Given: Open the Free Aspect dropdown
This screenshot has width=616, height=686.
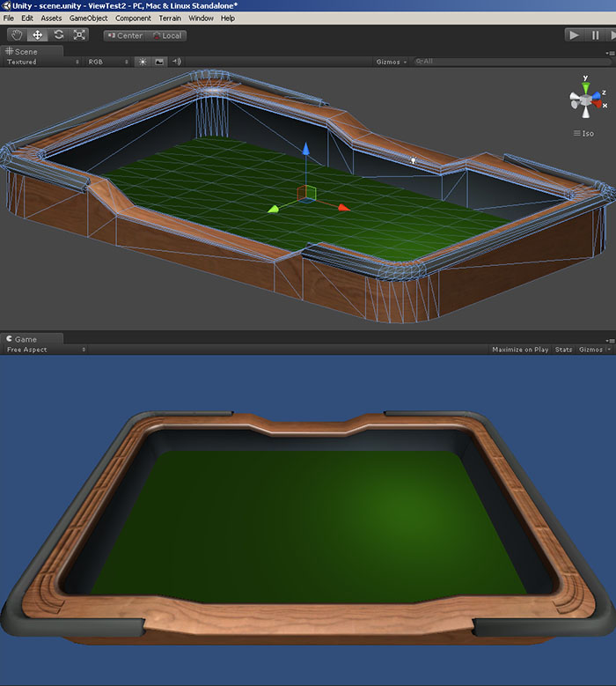Looking at the screenshot, I should (x=46, y=350).
